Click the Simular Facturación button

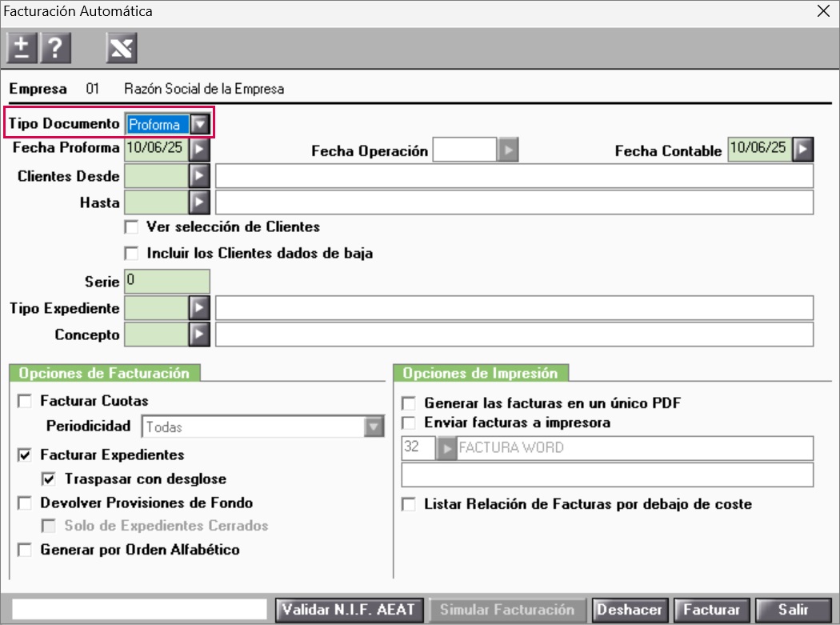pyautogui.click(x=507, y=610)
